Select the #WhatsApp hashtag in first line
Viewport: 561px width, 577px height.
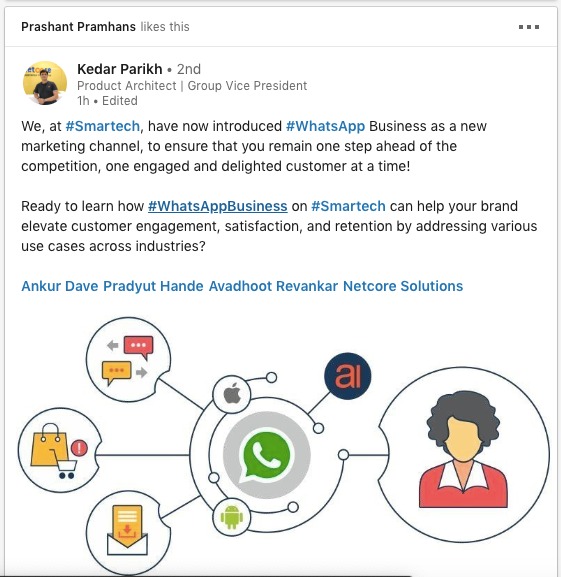coord(325,126)
